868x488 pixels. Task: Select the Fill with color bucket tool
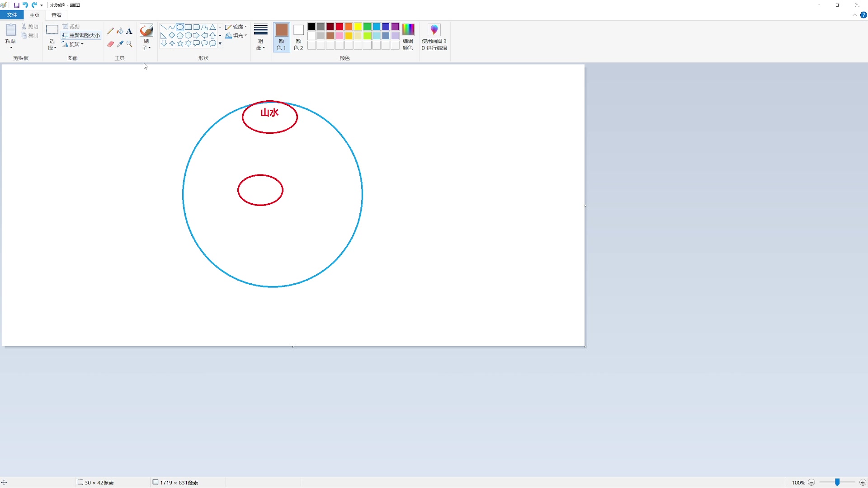point(120,31)
